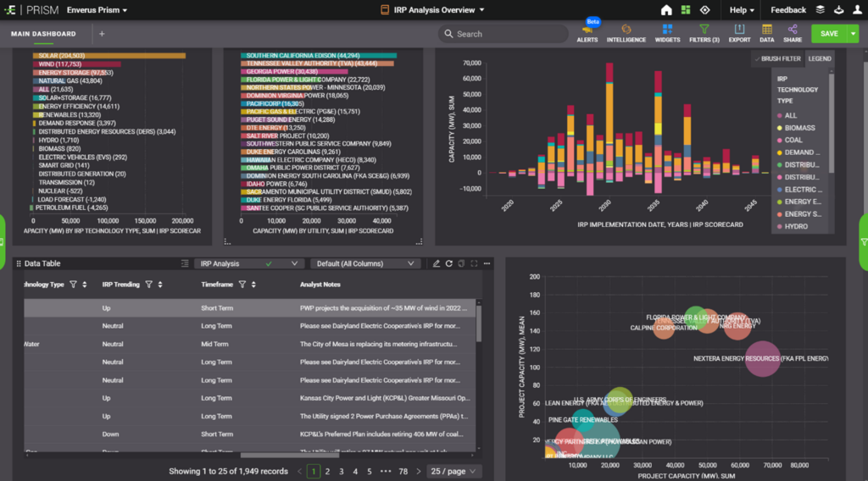Toggle the Legend display on chart

[x=819, y=58]
